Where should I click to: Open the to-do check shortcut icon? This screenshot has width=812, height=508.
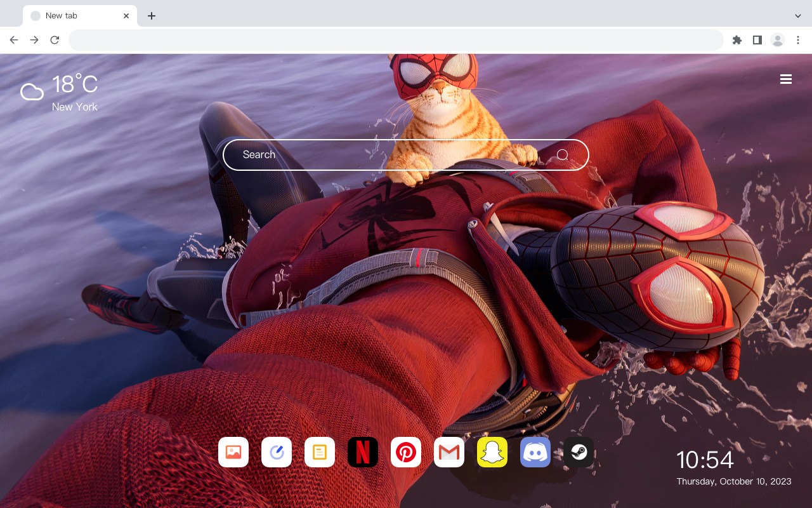pos(277,452)
